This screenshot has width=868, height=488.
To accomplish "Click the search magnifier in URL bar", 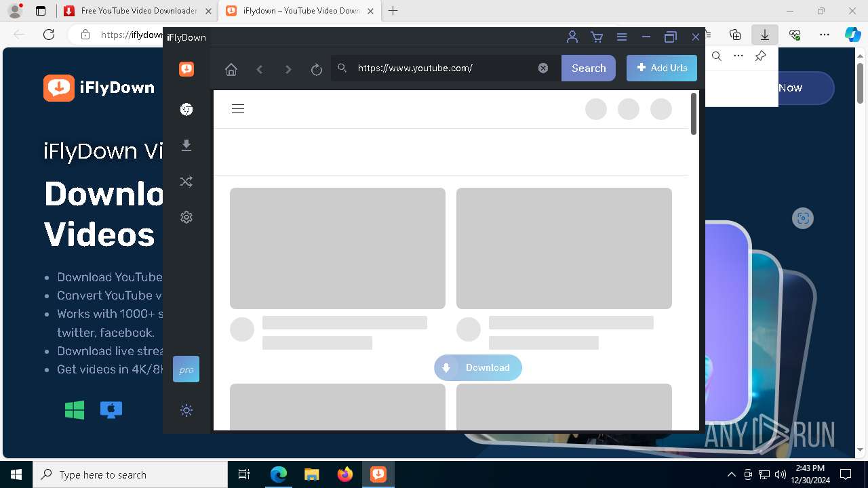I will 342,68.
